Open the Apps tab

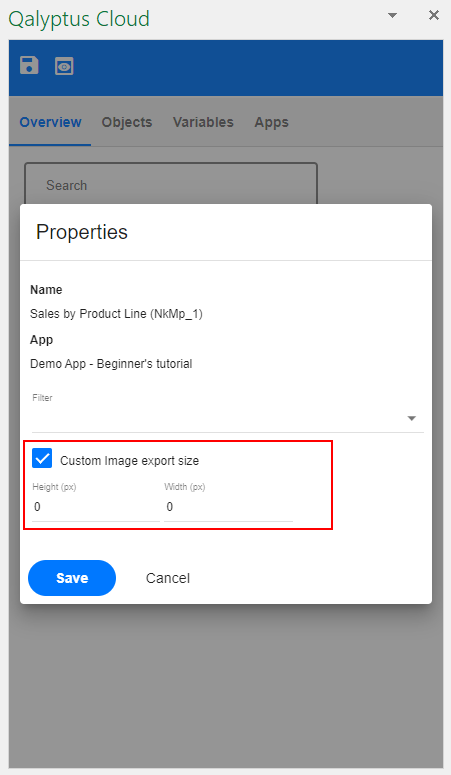pyautogui.click(x=271, y=122)
